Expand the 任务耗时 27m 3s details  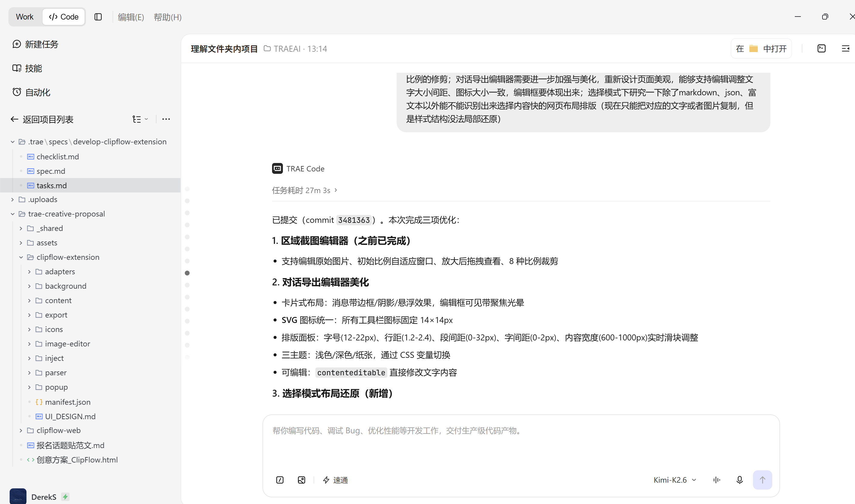(305, 190)
